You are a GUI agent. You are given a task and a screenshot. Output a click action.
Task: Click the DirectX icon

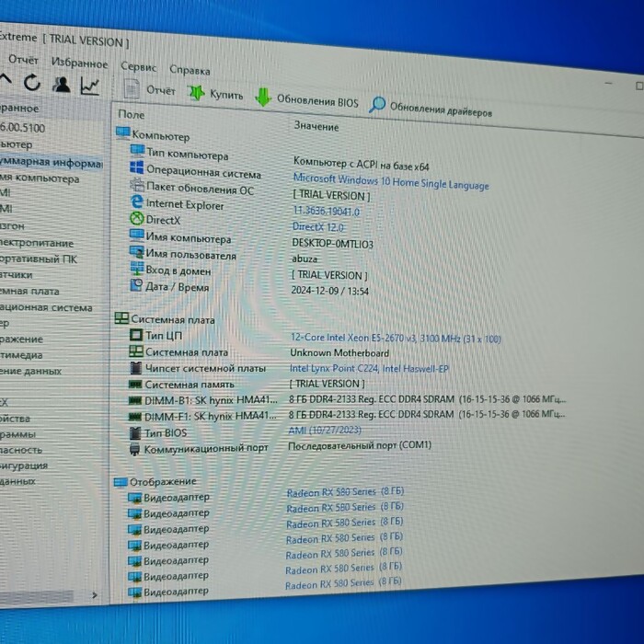[136, 218]
